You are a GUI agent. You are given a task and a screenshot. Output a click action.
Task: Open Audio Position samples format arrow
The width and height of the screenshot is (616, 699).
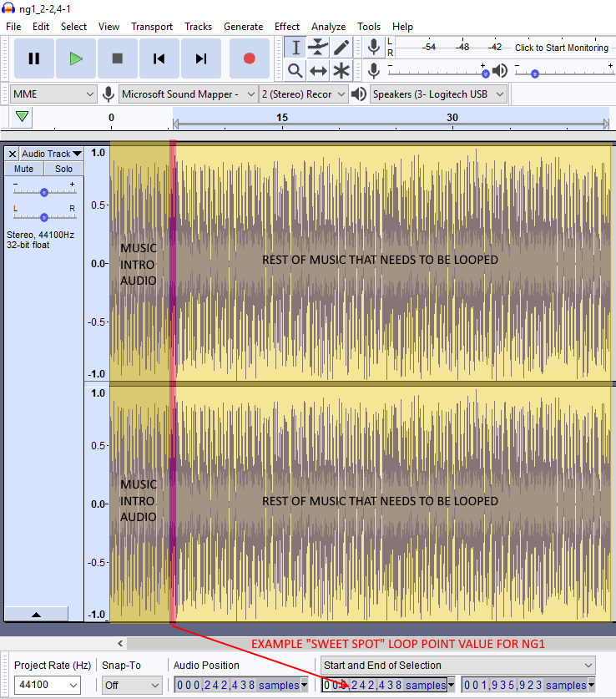tap(304, 685)
